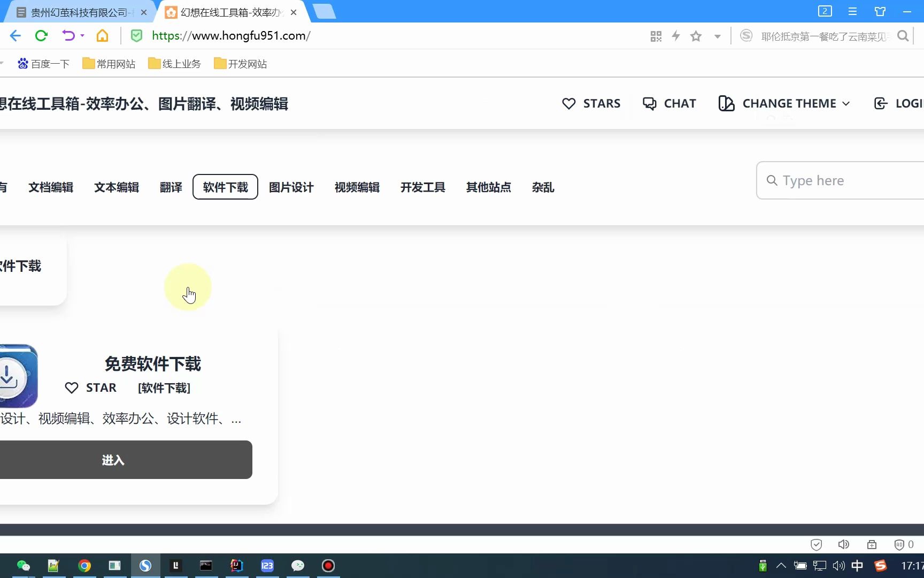Go back using the back arrow icon

click(15, 35)
